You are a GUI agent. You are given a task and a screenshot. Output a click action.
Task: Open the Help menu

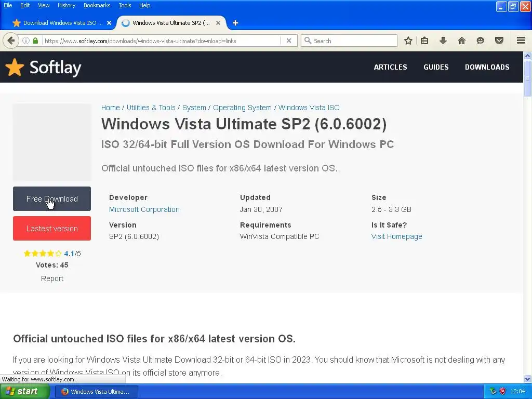[144, 5]
